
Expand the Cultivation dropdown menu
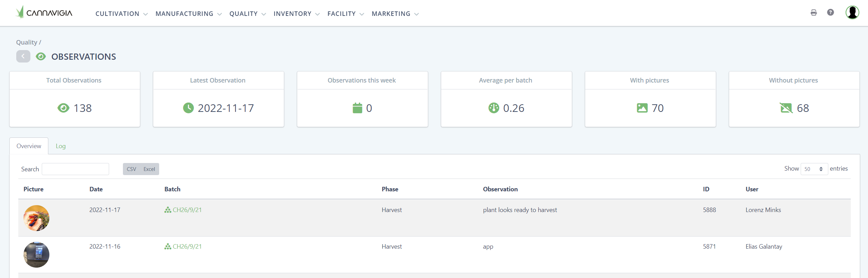coord(121,14)
